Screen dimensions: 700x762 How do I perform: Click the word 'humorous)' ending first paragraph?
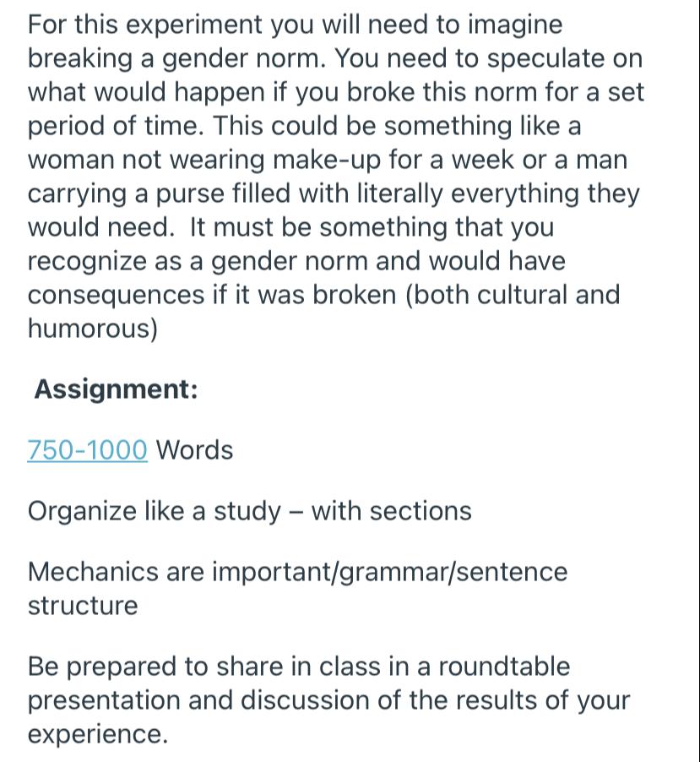(x=93, y=329)
